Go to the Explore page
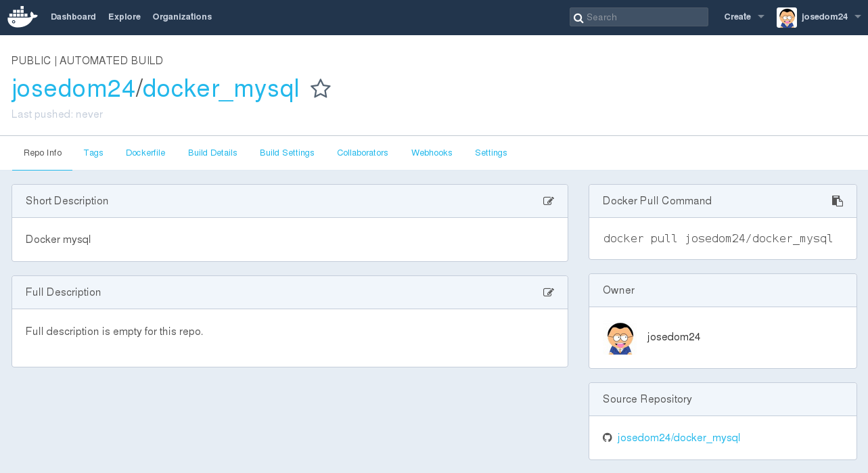 coord(124,17)
